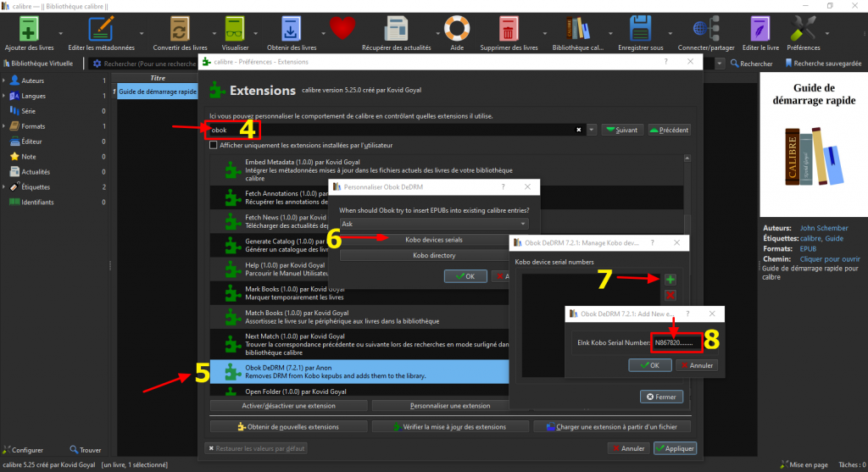868x472 pixels.
Task: Open Récupérer des actualités icon
Action: pos(397,29)
